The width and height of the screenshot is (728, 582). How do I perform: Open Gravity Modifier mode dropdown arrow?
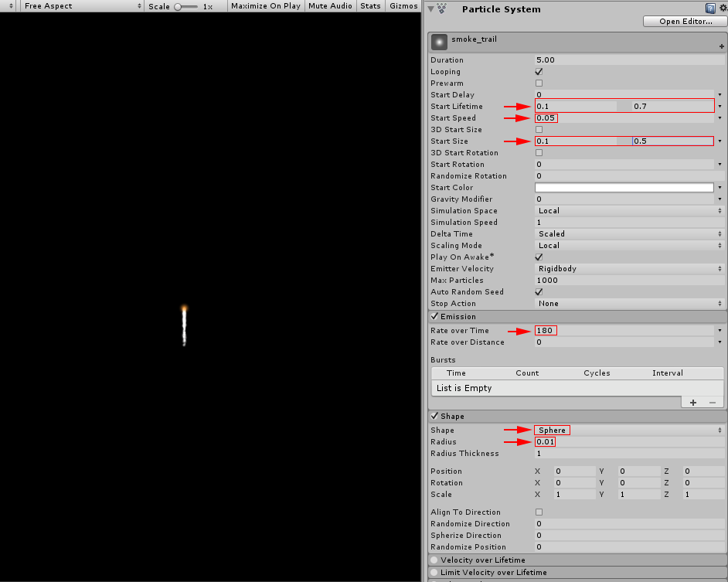(x=720, y=199)
